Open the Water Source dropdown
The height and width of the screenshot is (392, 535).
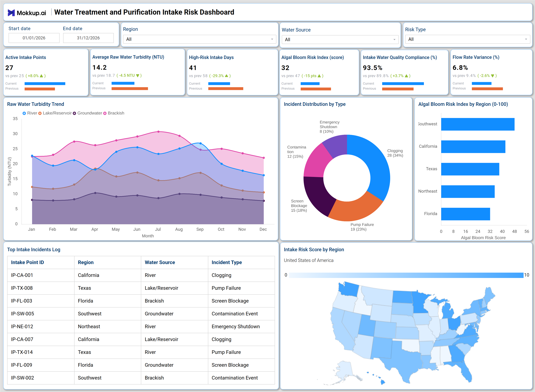click(340, 40)
